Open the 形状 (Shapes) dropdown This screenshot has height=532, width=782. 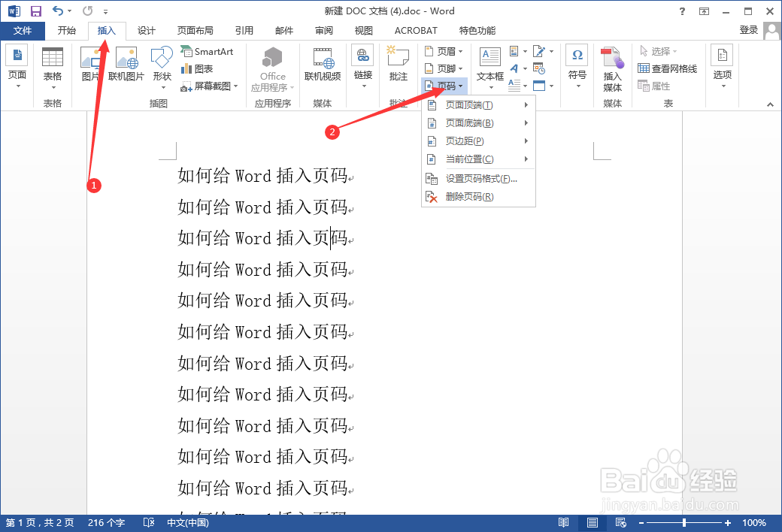(162, 64)
